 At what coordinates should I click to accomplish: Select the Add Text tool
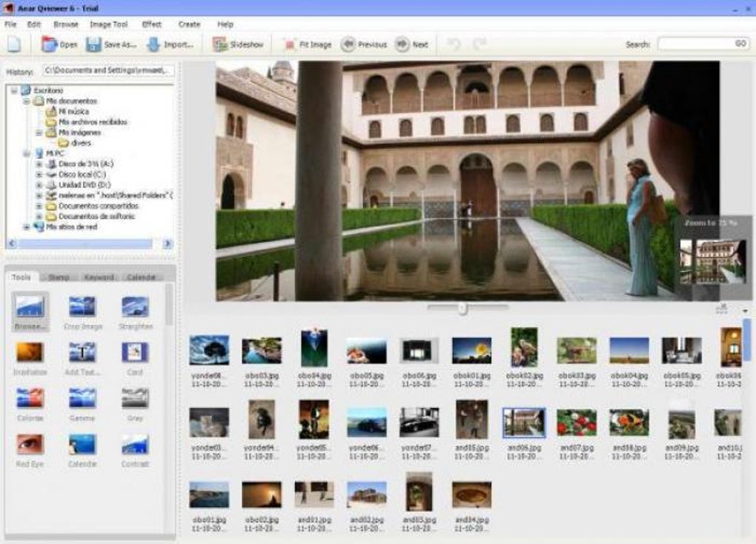pyautogui.click(x=82, y=357)
